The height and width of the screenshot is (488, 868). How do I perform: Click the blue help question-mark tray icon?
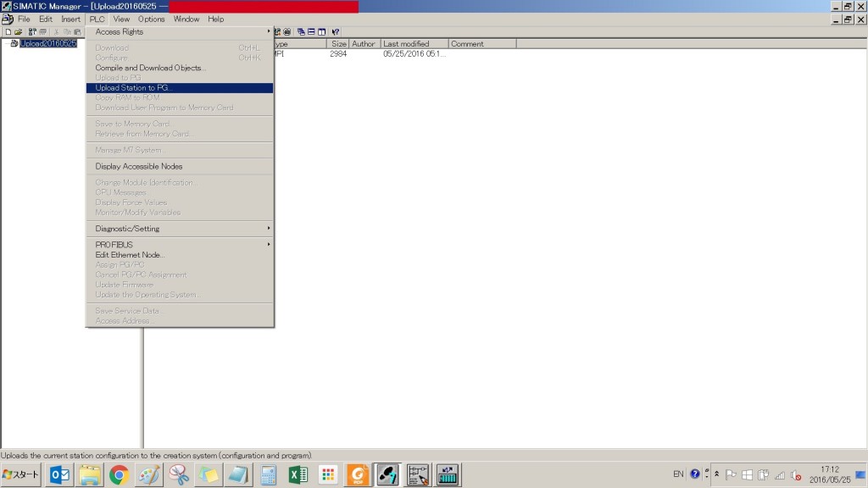[x=695, y=474]
